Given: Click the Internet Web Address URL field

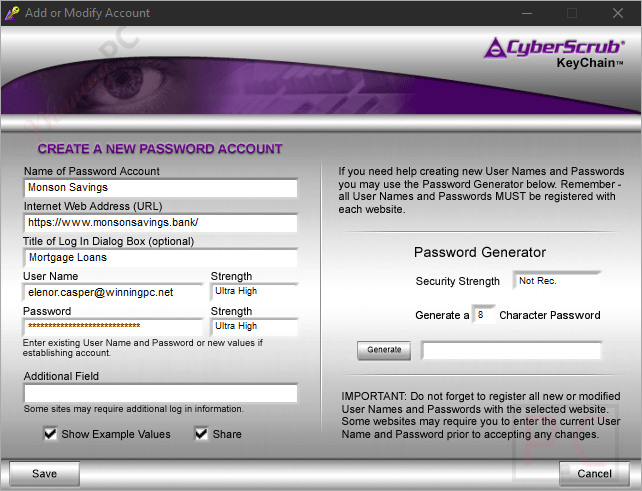Looking at the screenshot, I should (x=160, y=223).
